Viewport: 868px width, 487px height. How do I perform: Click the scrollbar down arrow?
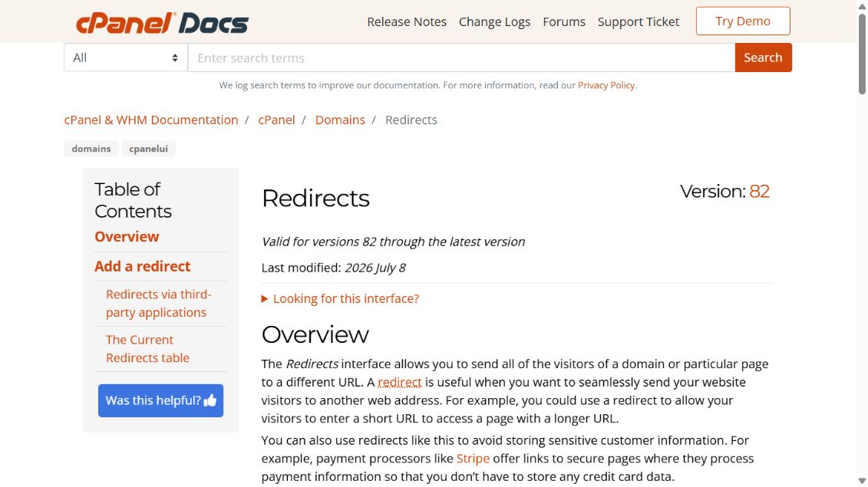tap(862, 481)
